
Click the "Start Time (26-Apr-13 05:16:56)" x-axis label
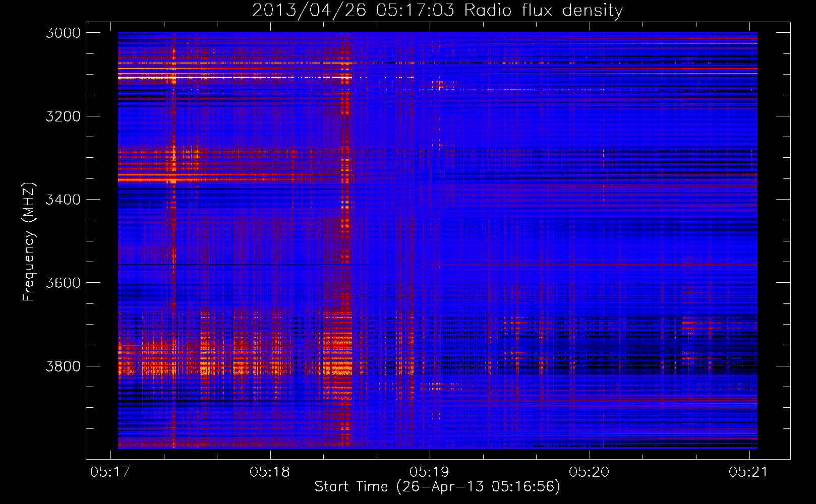(437, 487)
